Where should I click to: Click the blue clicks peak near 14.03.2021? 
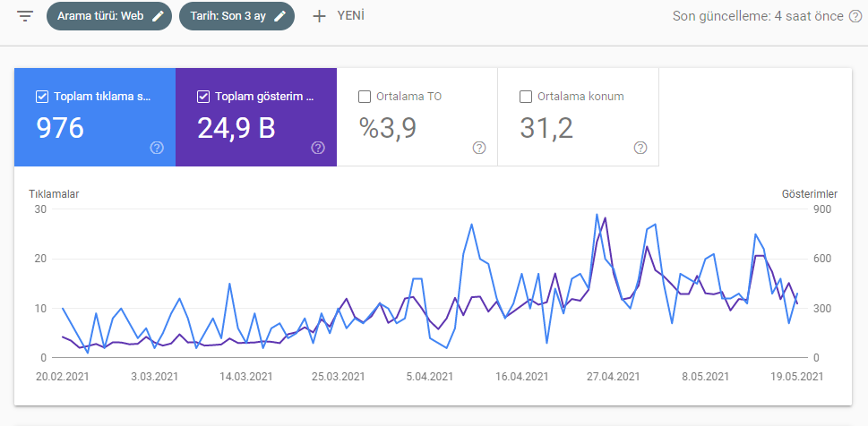(229, 284)
